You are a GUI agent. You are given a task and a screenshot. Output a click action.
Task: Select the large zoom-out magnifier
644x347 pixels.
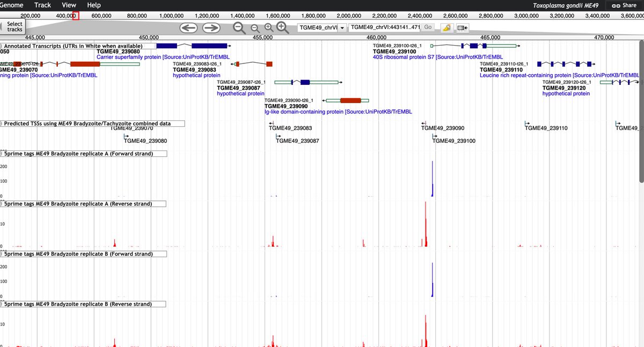pyautogui.click(x=239, y=28)
